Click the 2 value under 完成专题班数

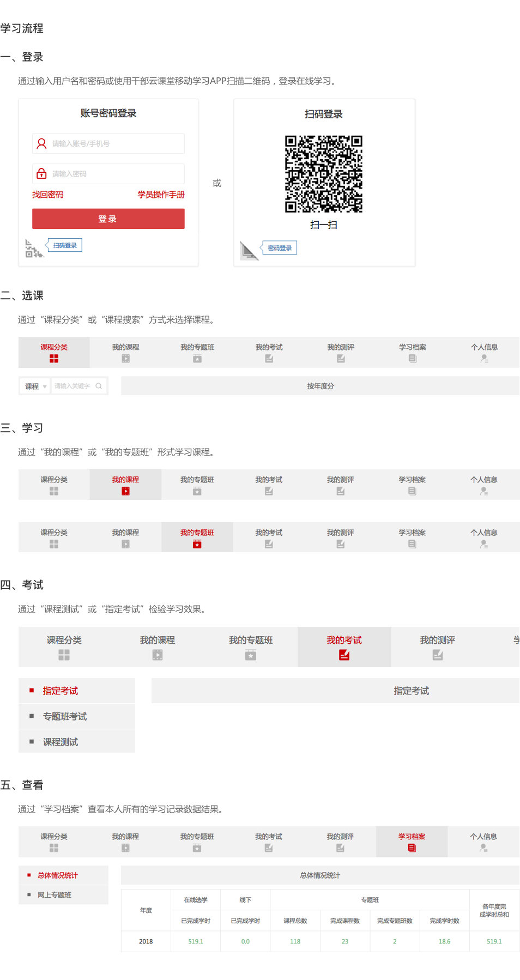click(395, 941)
